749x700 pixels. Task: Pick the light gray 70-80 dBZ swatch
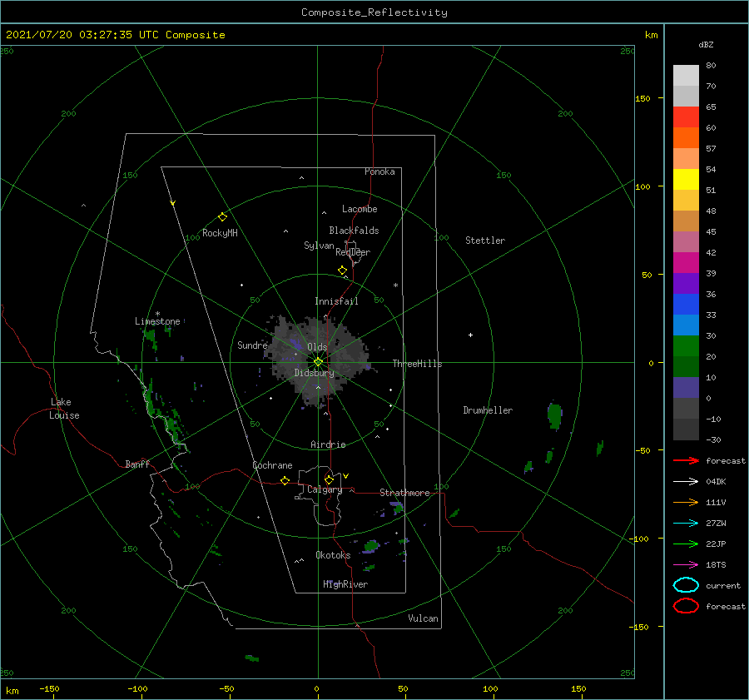click(x=686, y=76)
